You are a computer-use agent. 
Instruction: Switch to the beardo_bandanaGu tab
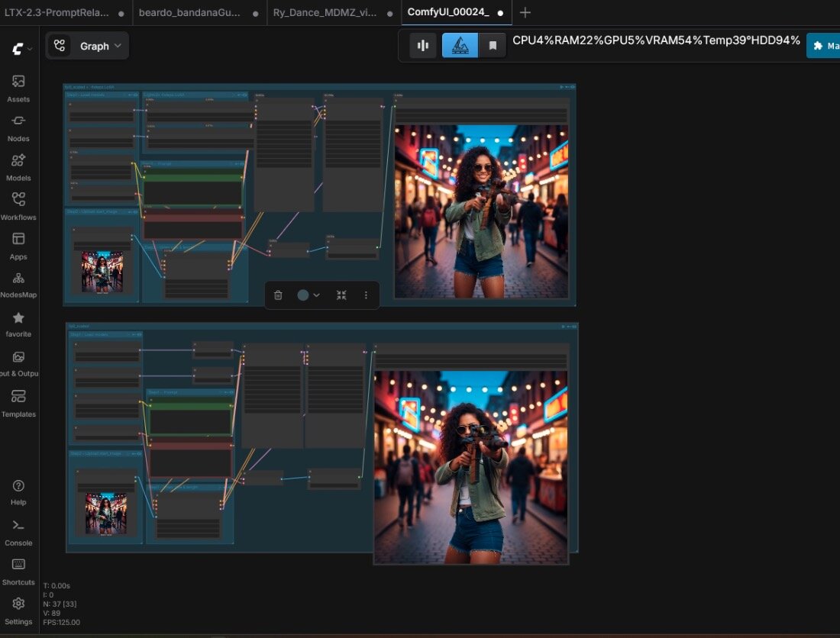(199, 12)
